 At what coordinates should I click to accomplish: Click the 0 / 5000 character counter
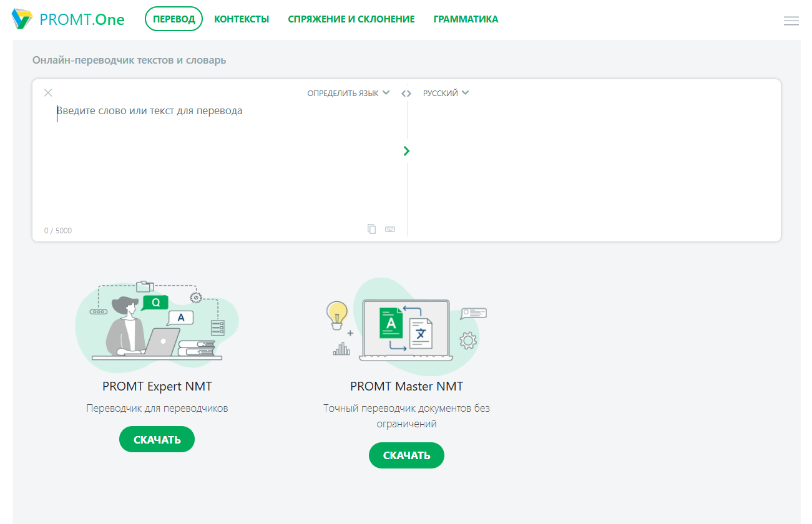pos(58,231)
